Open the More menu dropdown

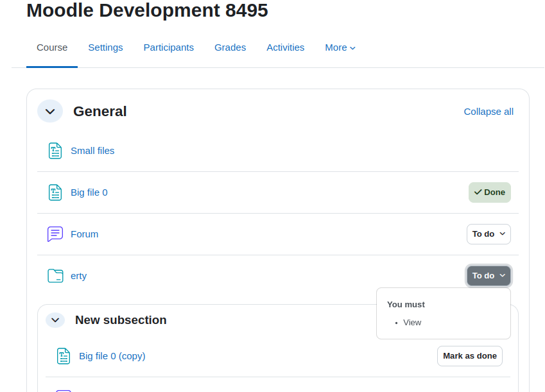[x=340, y=47]
